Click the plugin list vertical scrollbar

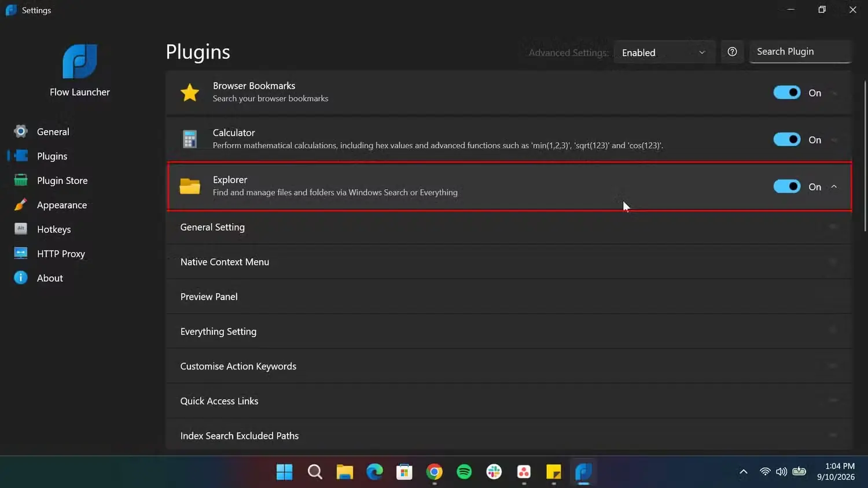coord(865,156)
